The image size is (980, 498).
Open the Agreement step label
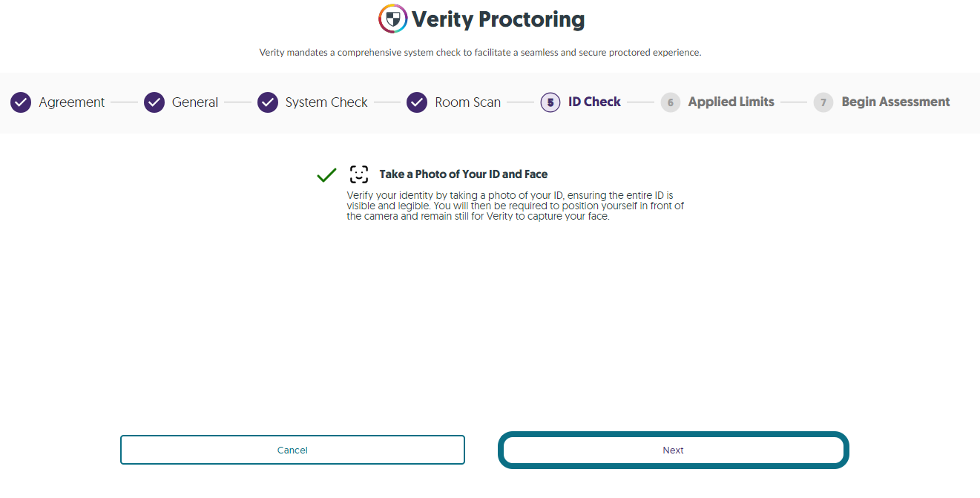coord(72,102)
